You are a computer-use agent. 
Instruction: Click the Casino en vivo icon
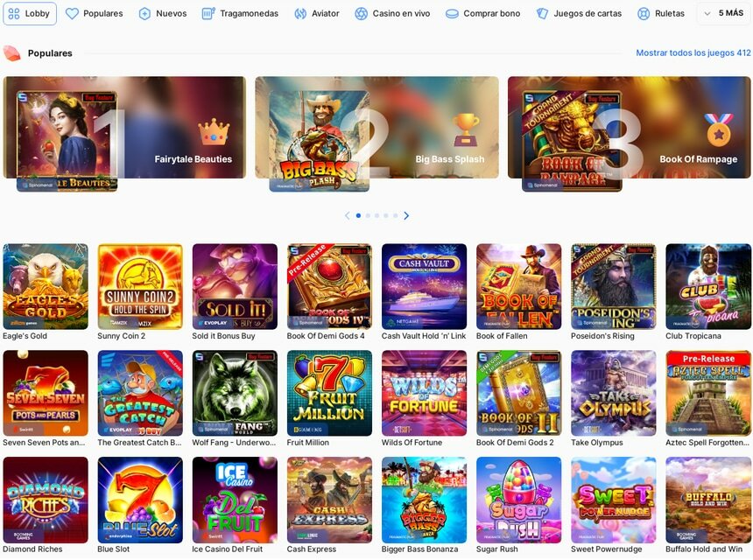point(361,13)
